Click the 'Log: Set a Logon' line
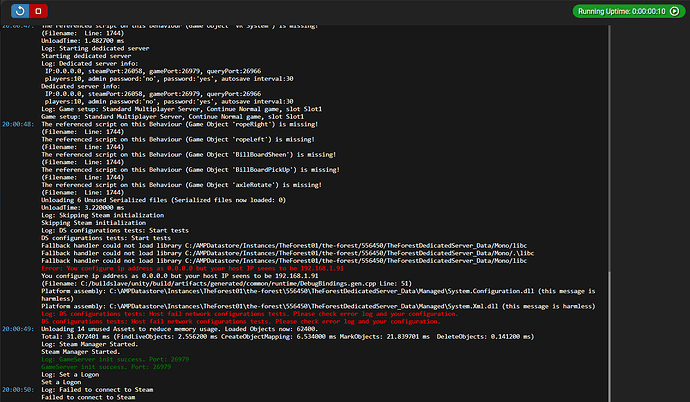This screenshot has width=690, height=402. point(70,374)
